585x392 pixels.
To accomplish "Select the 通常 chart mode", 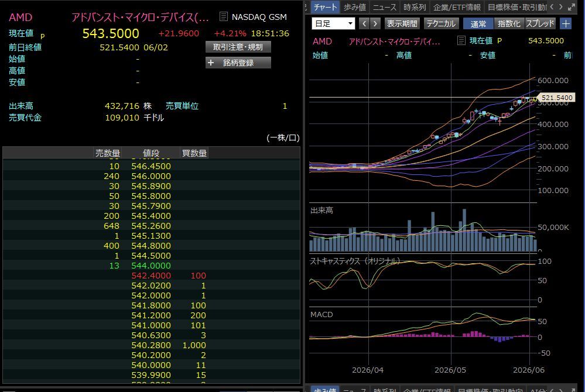I will coord(478,23).
